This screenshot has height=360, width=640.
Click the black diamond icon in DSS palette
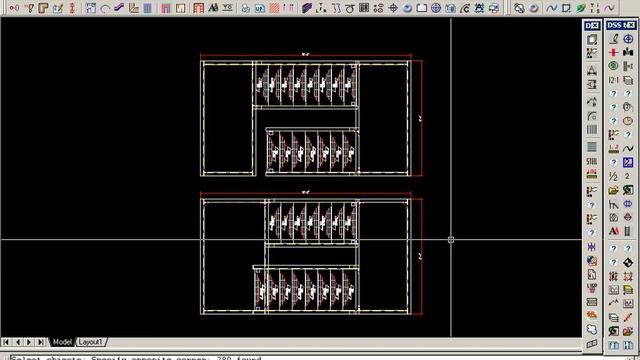point(628,262)
